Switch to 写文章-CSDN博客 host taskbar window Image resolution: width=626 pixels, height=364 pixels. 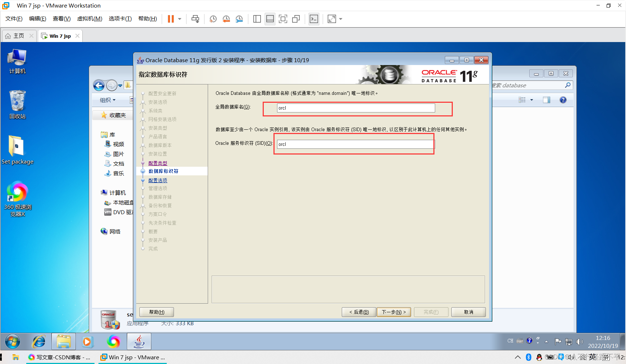tap(60, 357)
